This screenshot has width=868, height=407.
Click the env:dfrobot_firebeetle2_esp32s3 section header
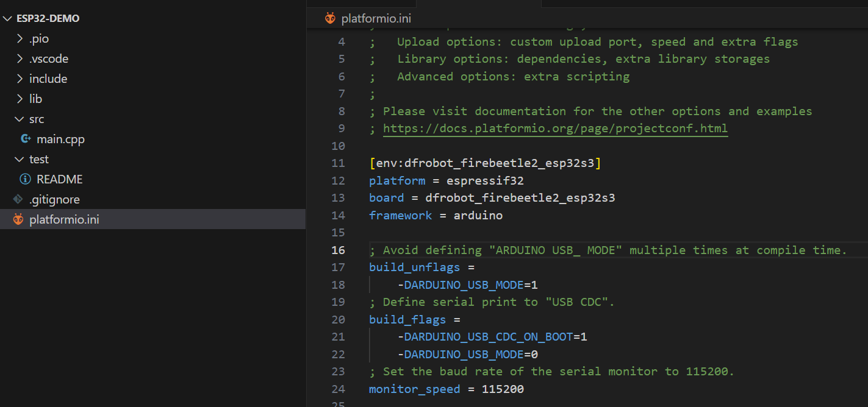point(485,163)
